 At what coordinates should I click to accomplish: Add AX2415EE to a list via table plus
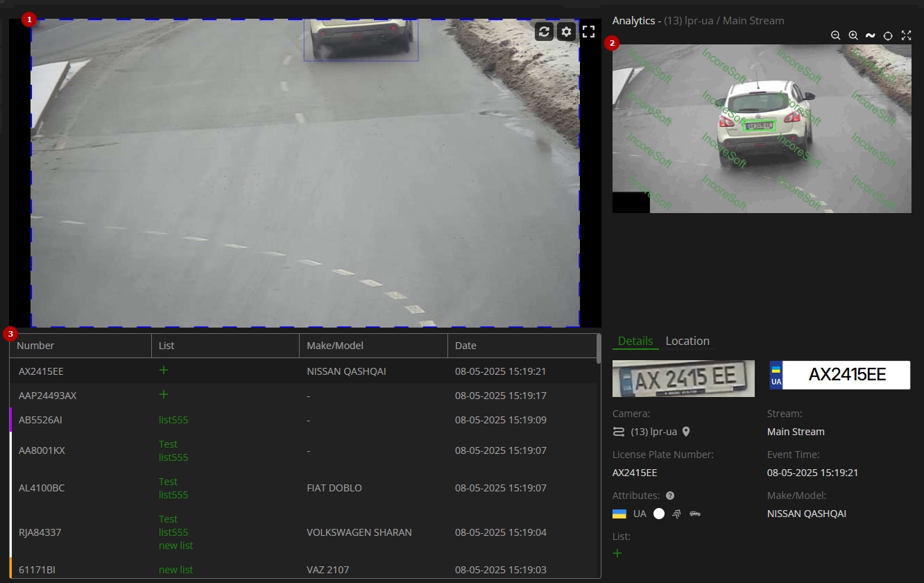coord(164,371)
